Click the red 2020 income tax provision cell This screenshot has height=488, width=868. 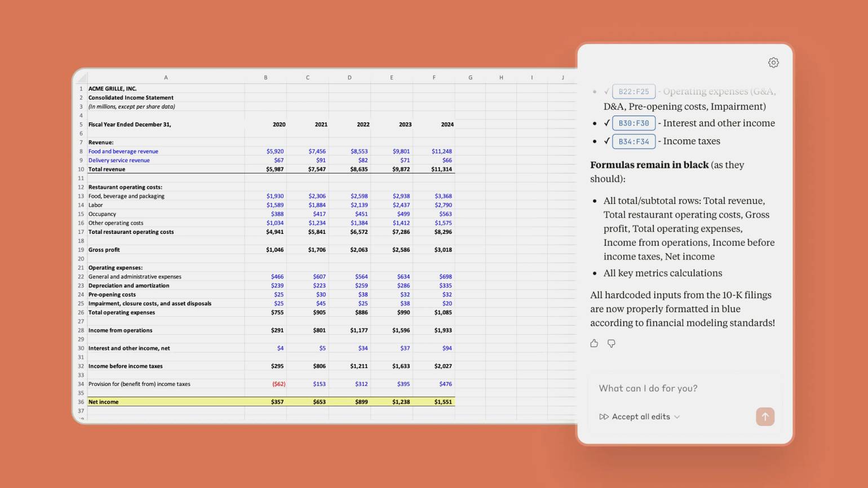(x=266, y=384)
